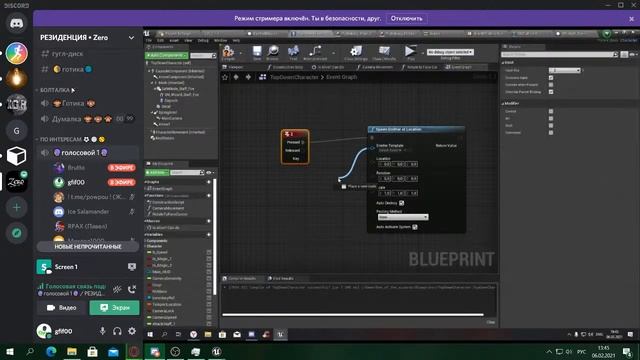Click the Add Component green button
The width and height of the screenshot is (640, 360).
[x=167, y=56]
